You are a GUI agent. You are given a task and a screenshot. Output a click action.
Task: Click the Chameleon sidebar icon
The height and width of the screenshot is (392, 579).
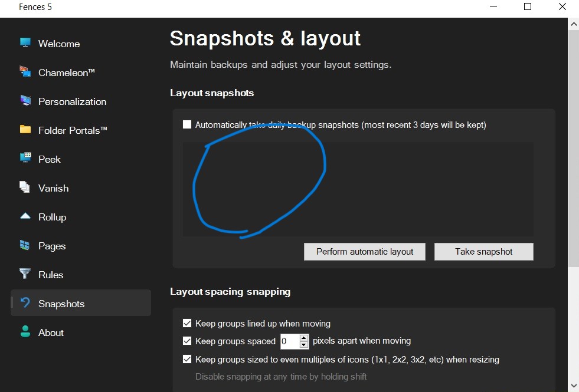pos(25,71)
